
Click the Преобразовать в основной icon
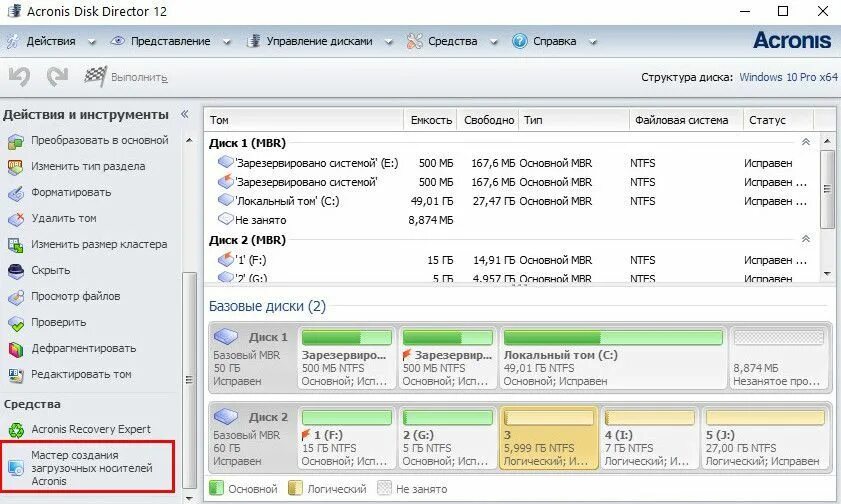click(16, 142)
